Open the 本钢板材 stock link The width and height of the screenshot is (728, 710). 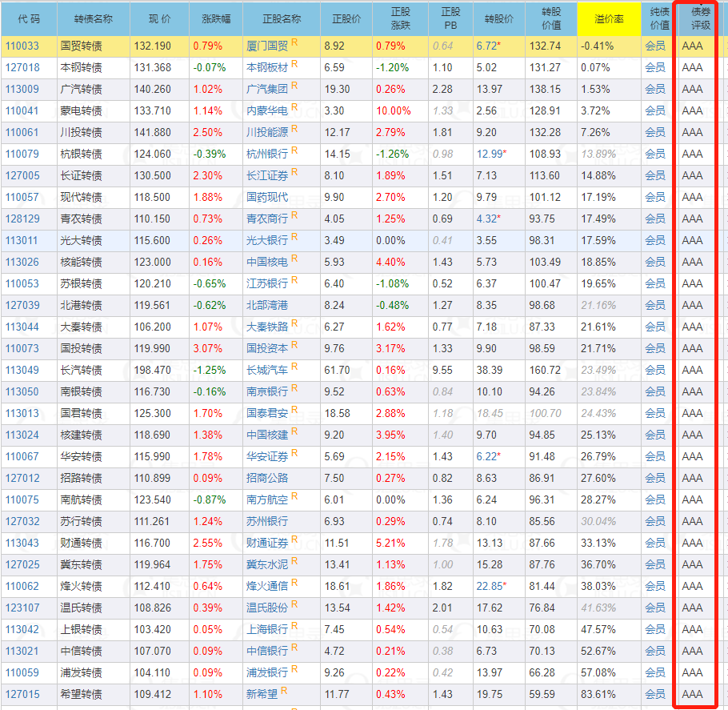[x=267, y=68]
